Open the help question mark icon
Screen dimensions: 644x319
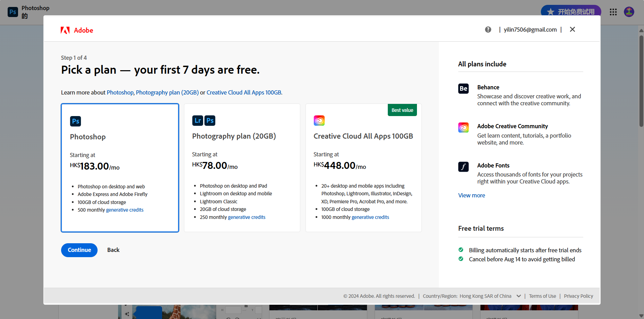coord(488,30)
